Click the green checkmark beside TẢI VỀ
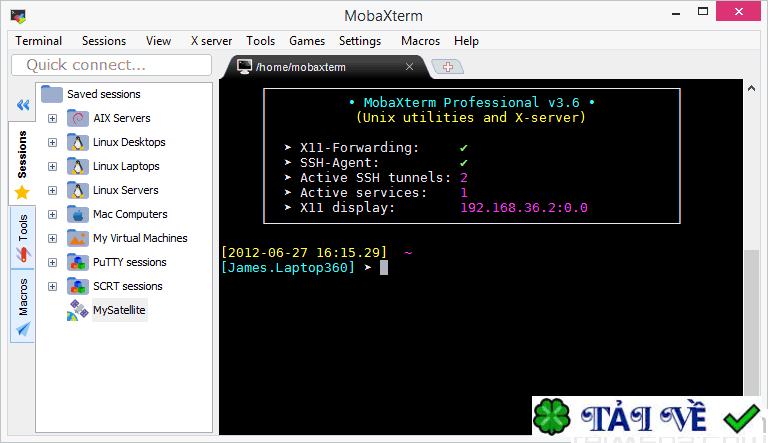768x443 pixels. click(741, 419)
